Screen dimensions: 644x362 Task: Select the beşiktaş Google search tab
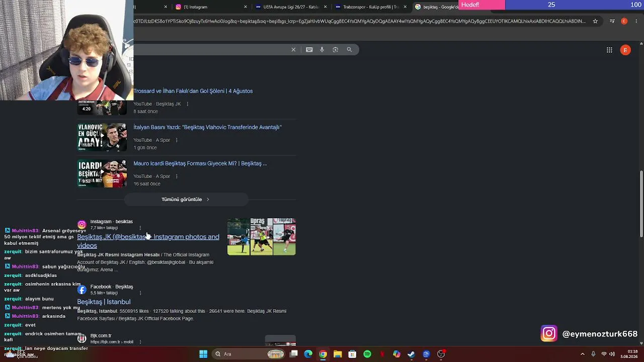point(436,7)
